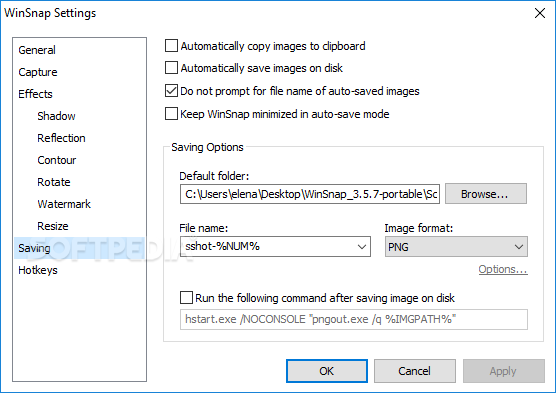The width and height of the screenshot is (556, 393).
Task: Click the Default folder path field
Action: coord(310,194)
